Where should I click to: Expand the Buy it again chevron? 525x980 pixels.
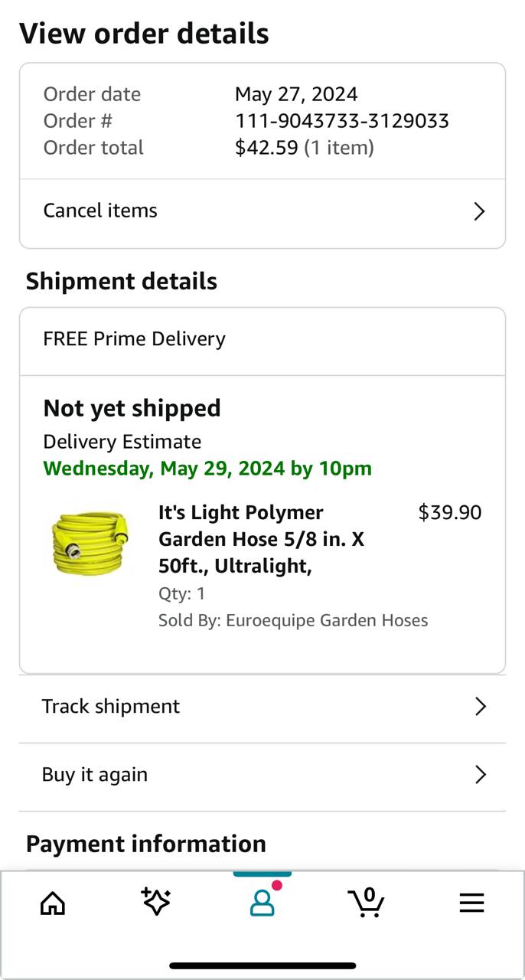coord(480,775)
